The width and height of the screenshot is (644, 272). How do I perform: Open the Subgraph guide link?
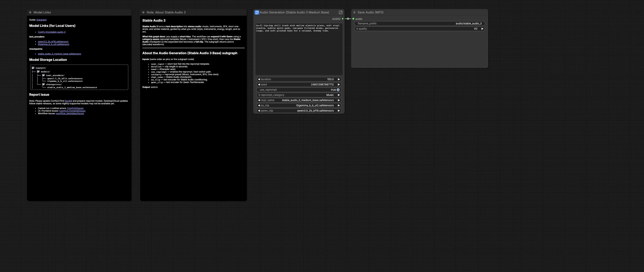pyautogui.click(x=41, y=20)
